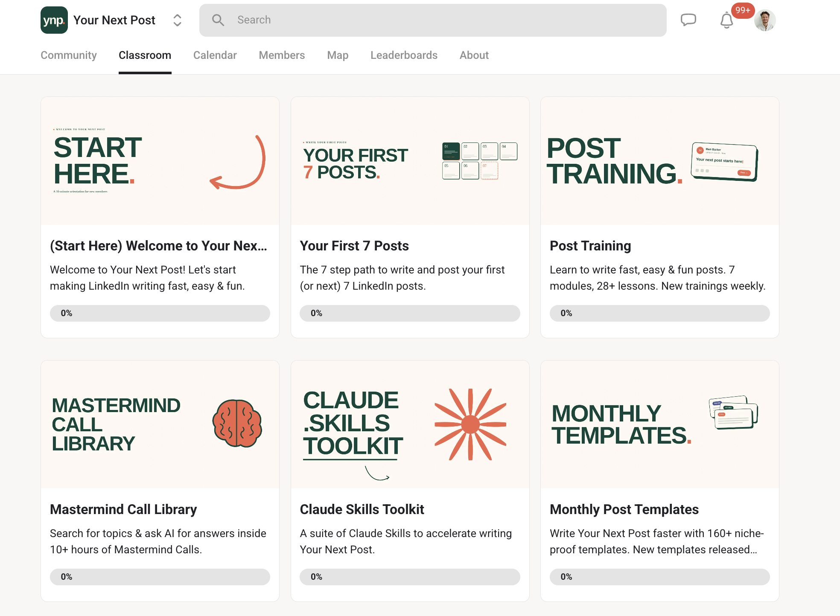Select the Classroom tab
This screenshot has height=616, width=840.
point(145,55)
